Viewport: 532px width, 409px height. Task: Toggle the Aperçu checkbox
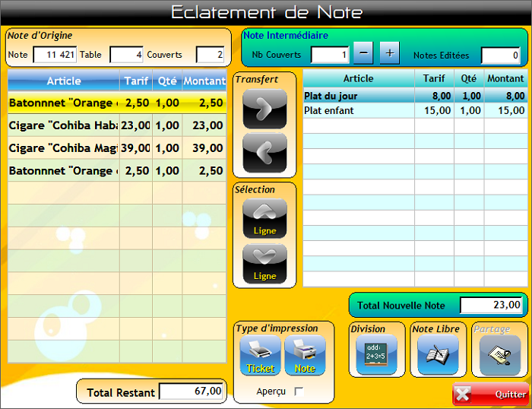click(299, 392)
